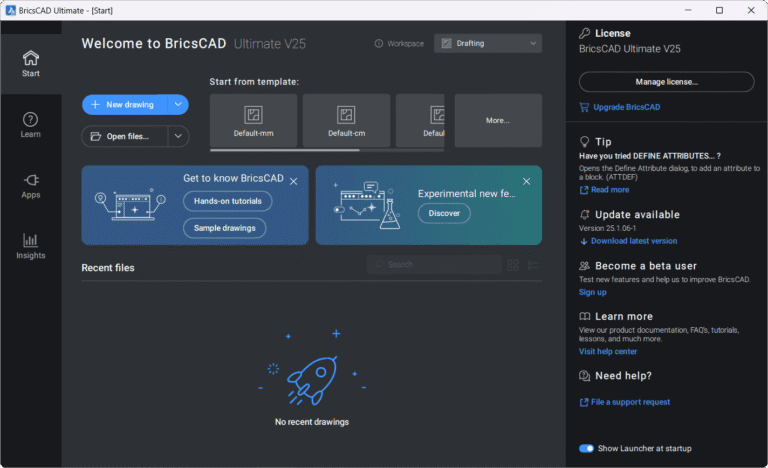Image resolution: width=768 pixels, height=468 pixels.
Task: Open the Workspace Drafting dropdown
Action: coord(488,43)
